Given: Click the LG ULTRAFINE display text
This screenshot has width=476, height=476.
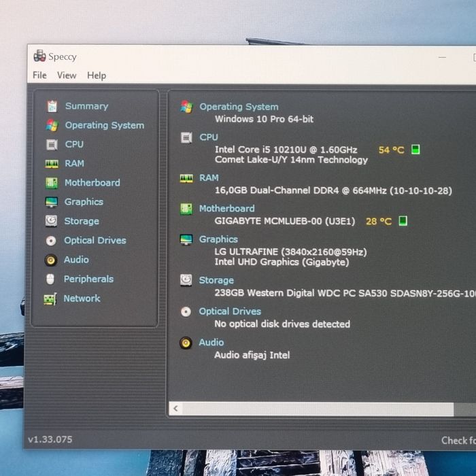Looking at the screenshot, I should (290, 252).
